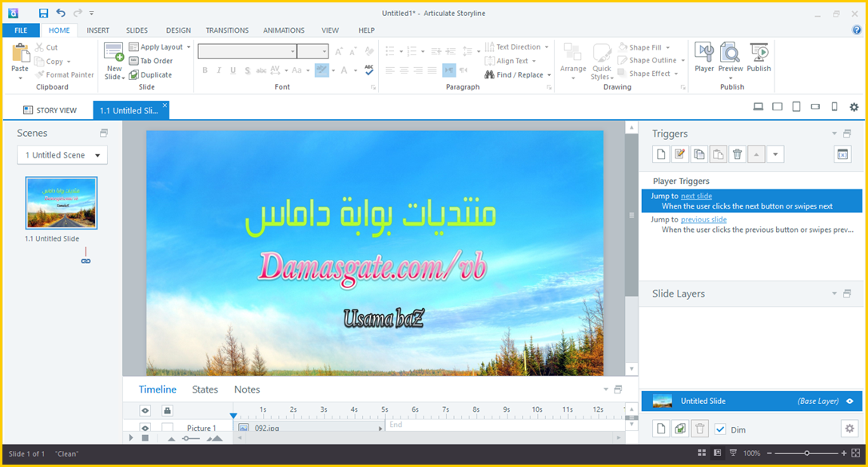Edit the selected trigger
Screen dimensions: 868x467
[x=680, y=154]
